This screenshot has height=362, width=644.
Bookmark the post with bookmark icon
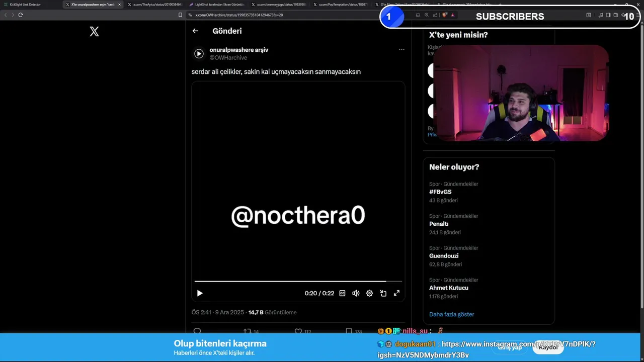tap(349, 331)
